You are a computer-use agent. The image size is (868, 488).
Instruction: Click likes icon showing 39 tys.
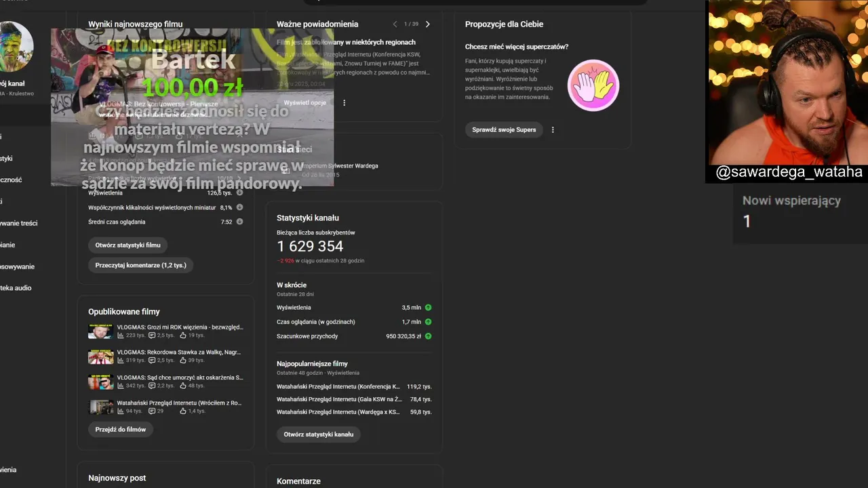click(x=183, y=361)
